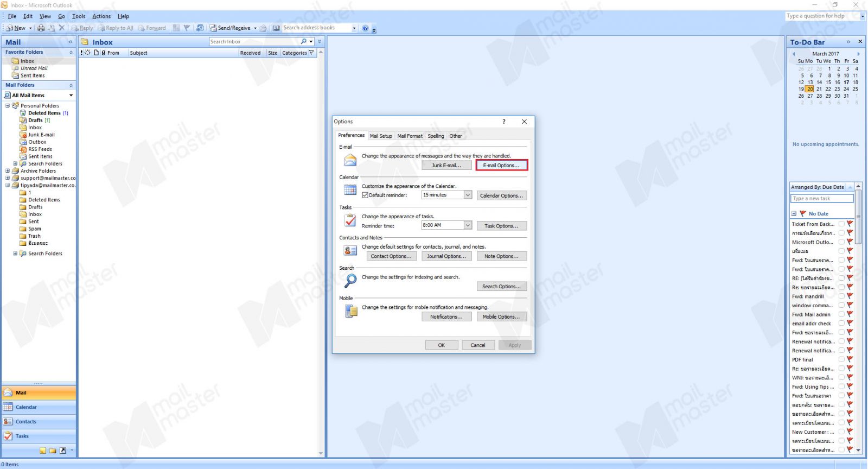868x469 pixels.
Task: Check category box for Ticket From Back task
Action: 841,224
